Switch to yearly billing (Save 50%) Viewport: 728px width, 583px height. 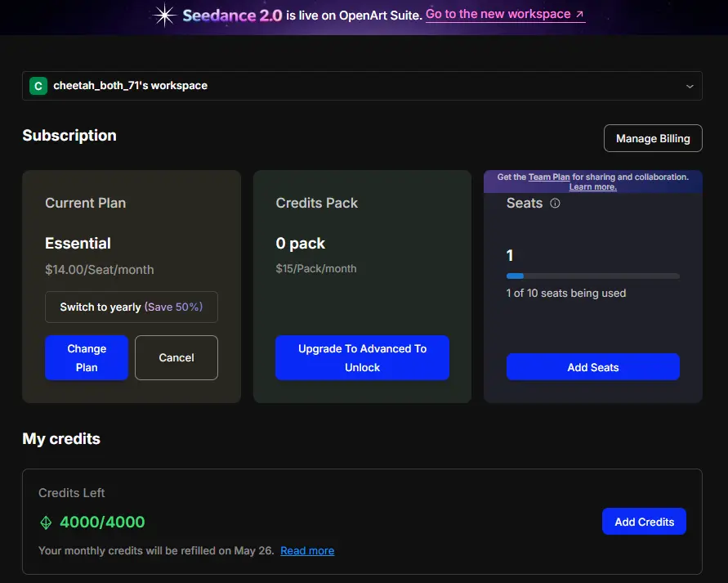[x=132, y=307]
